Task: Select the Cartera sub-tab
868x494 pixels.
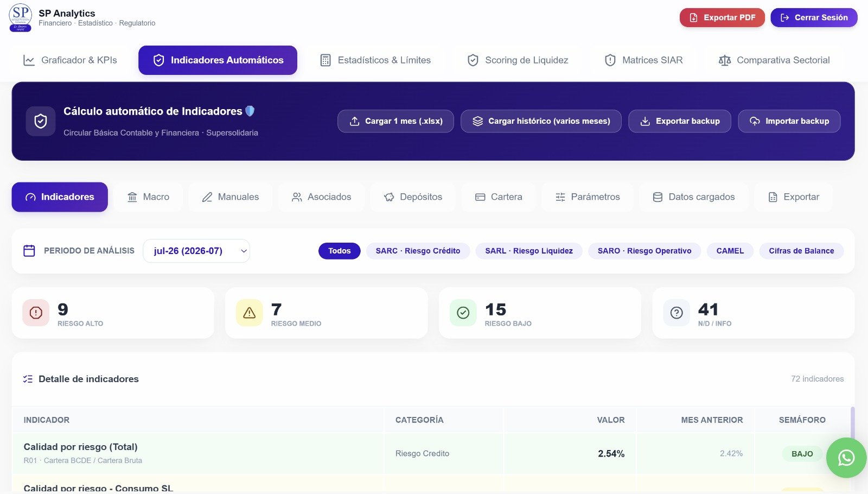Action: [499, 197]
